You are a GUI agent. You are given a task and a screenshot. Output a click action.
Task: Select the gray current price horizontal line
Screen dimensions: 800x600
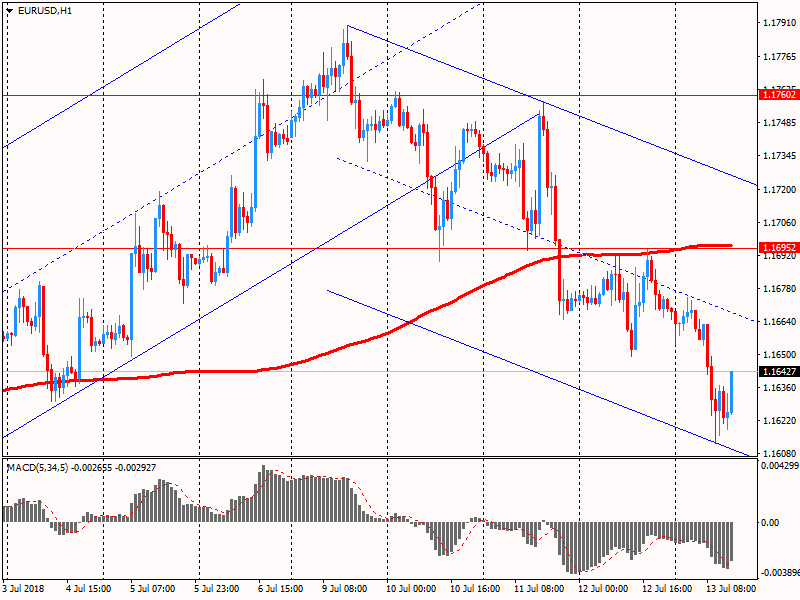click(380, 371)
